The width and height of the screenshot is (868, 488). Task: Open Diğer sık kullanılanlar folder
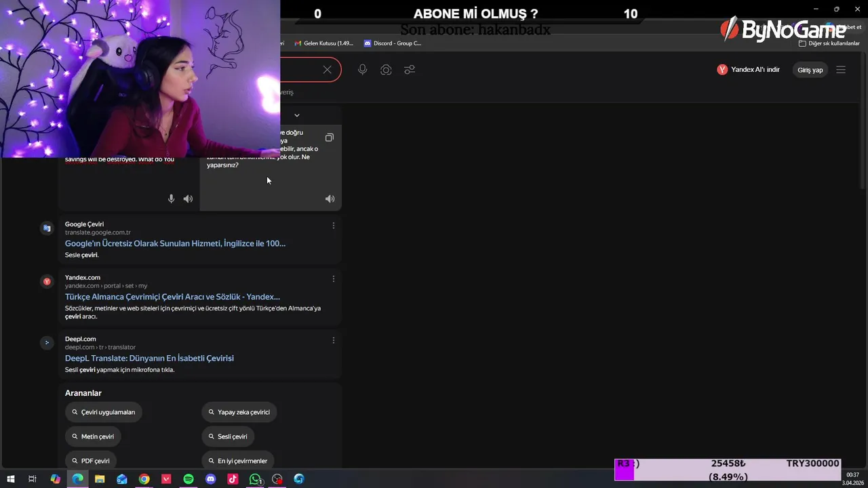coord(829,43)
